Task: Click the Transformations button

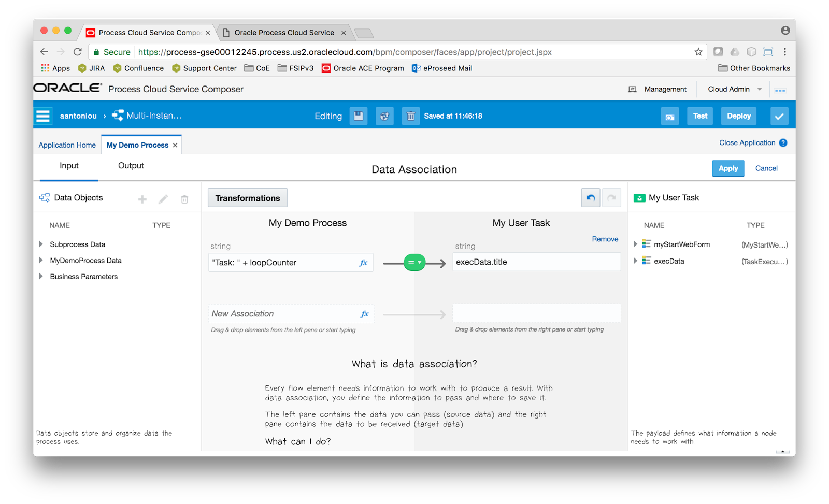Action: [x=248, y=198]
